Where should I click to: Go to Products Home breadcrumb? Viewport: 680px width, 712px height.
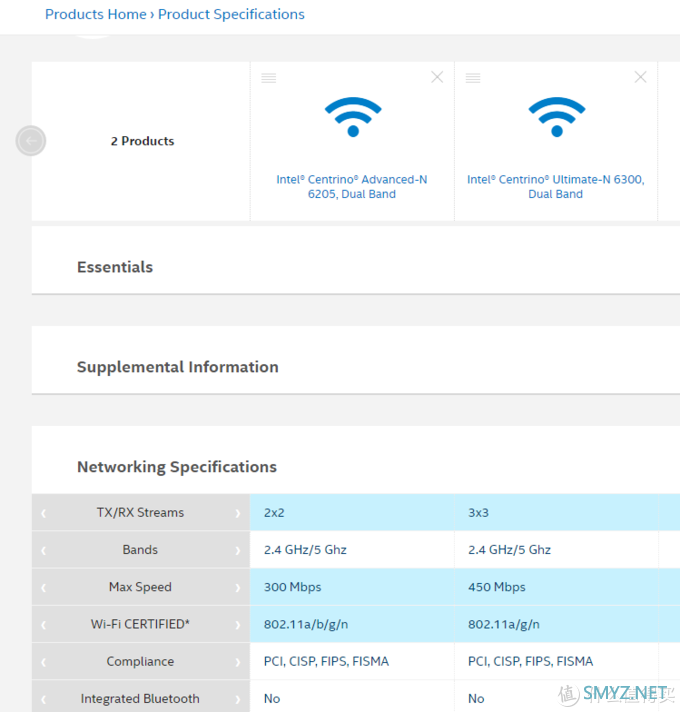[95, 14]
